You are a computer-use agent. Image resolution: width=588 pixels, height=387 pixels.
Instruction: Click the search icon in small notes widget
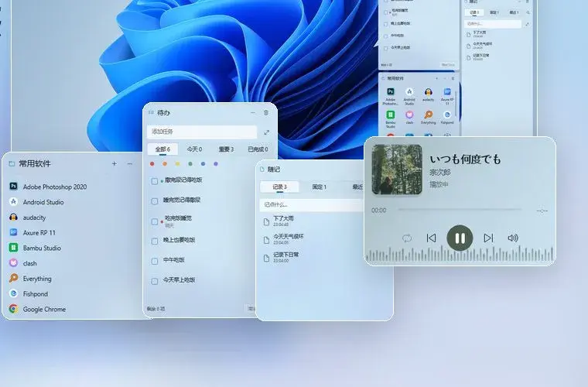[528, 12]
